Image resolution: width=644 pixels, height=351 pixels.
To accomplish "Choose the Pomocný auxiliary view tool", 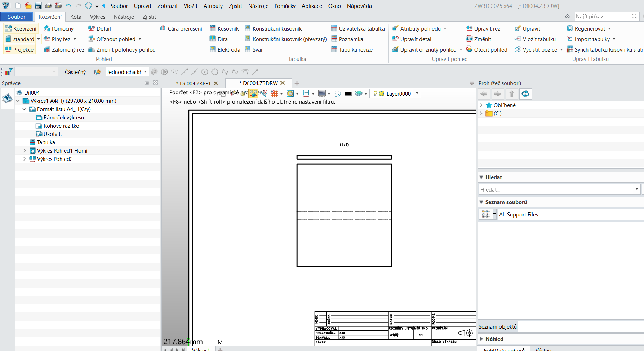I will [58, 28].
